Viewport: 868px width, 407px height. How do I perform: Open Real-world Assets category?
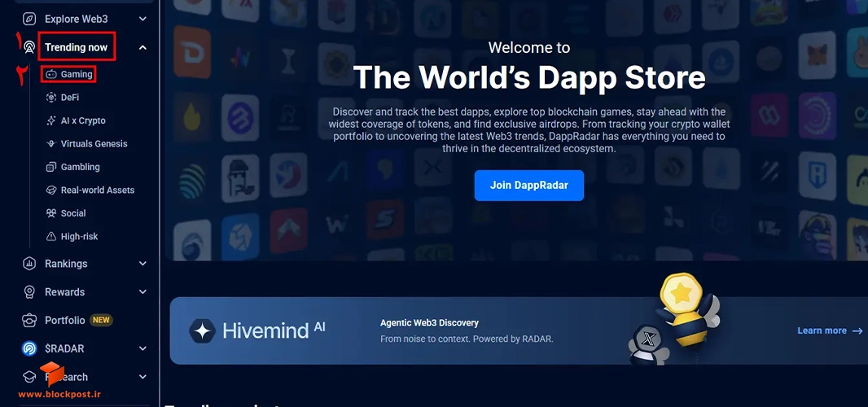[x=98, y=190]
